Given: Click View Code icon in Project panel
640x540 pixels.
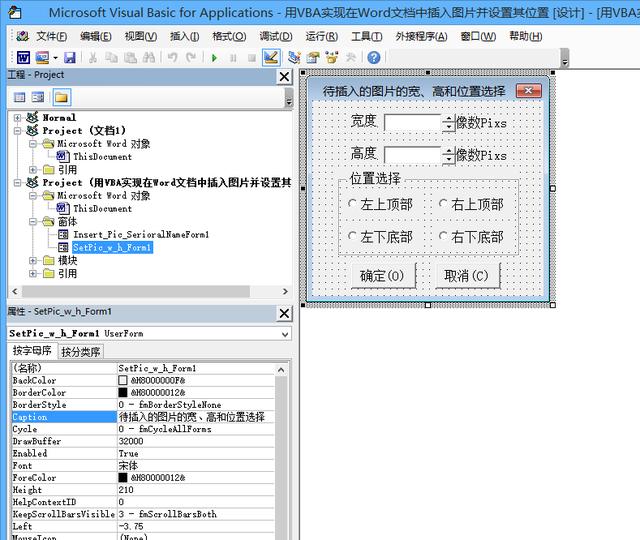Looking at the screenshot, I should pyautogui.click(x=19, y=97).
